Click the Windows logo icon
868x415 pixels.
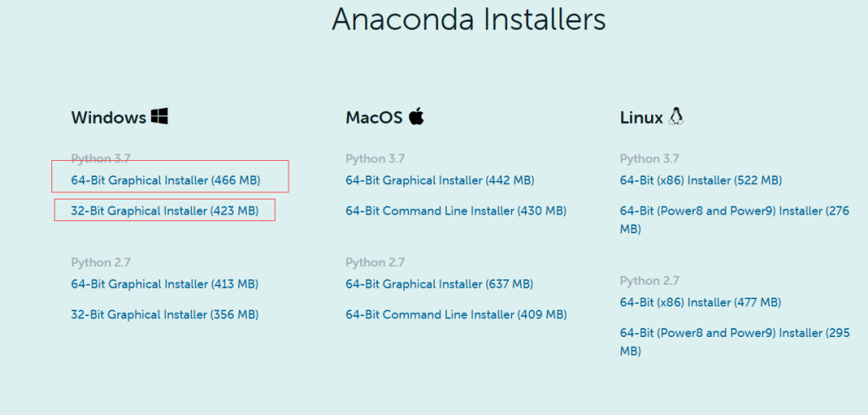159,117
